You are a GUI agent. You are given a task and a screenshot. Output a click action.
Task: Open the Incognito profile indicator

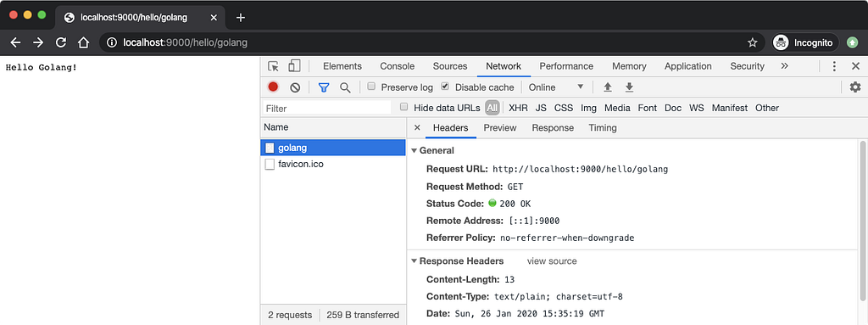(806, 42)
